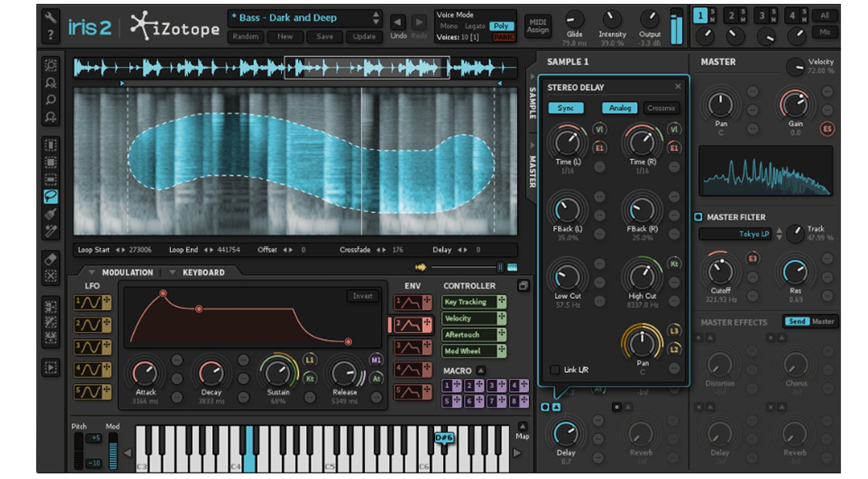Click the wrench settings icon
Image resolution: width=868 pixels, height=479 pixels.
coord(51,17)
